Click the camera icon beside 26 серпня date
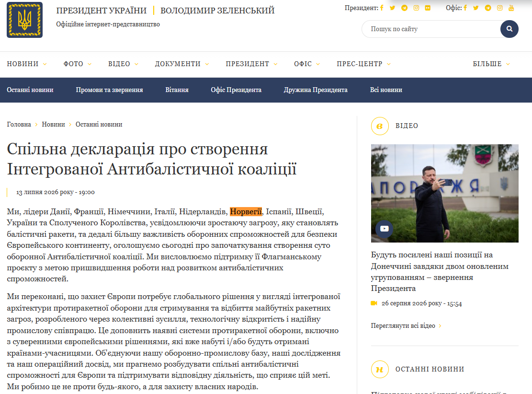The width and height of the screenshot is (532, 394). [374, 303]
